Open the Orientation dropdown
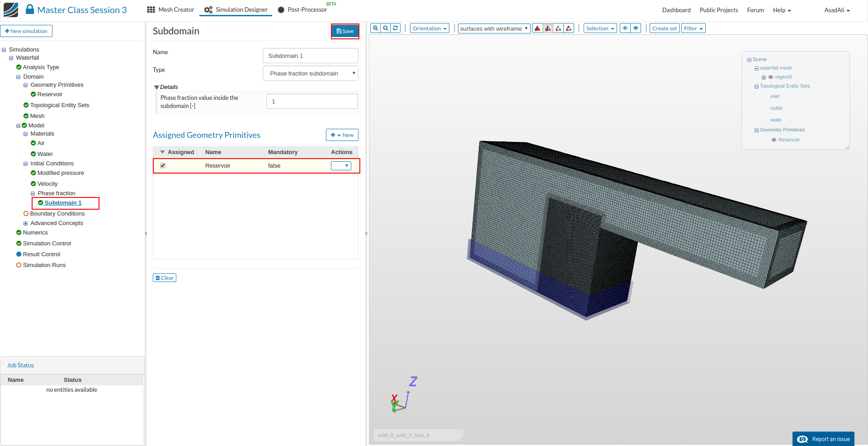 pos(429,28)
